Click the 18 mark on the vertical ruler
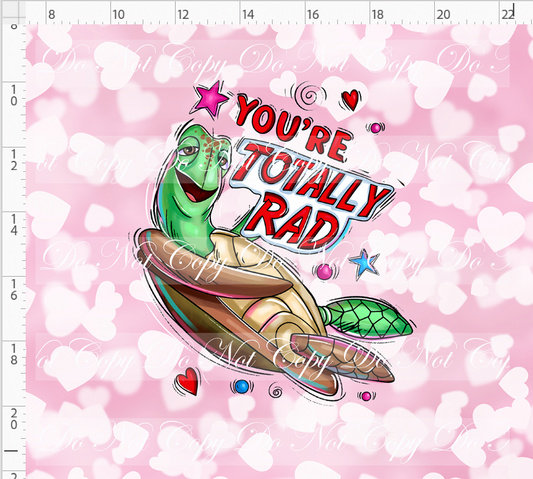 coord(14,355)
